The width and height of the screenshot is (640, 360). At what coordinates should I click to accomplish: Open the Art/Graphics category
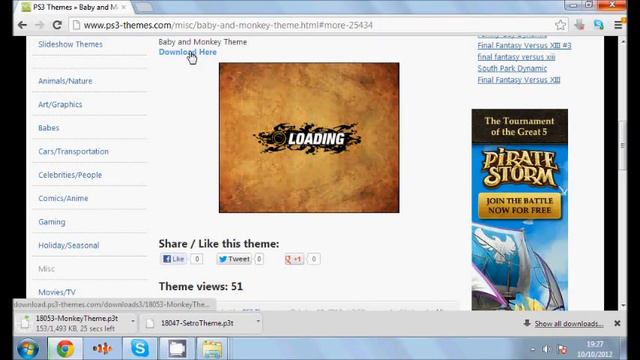[60, 104]
